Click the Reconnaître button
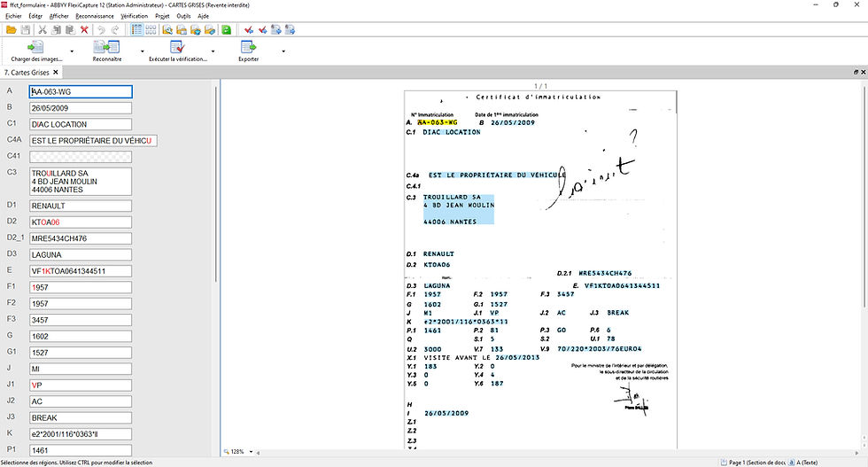This screenshot has width=868, height=467. click(x=107, y=51)
